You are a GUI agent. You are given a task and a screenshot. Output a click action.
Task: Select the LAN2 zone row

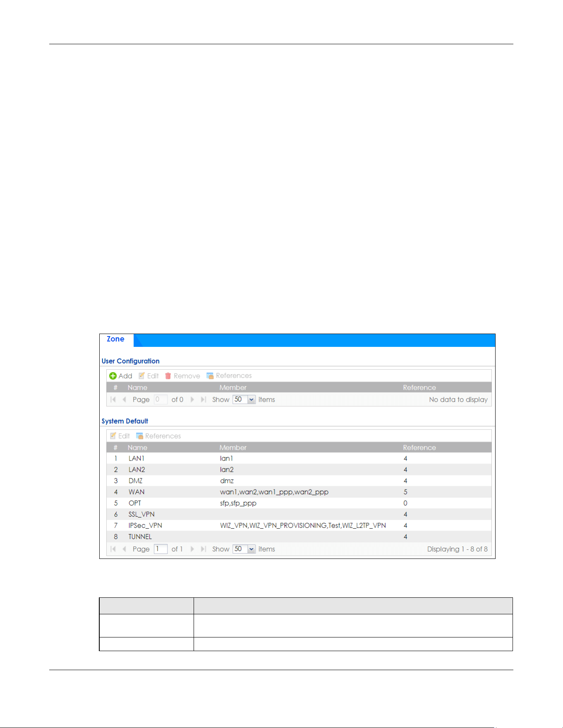coord(299,470)
